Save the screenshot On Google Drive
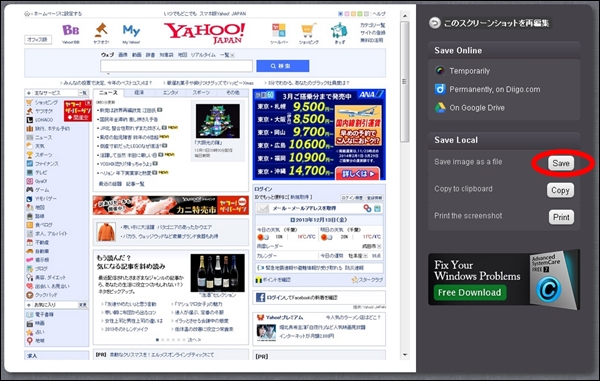 tap(477, 107)
